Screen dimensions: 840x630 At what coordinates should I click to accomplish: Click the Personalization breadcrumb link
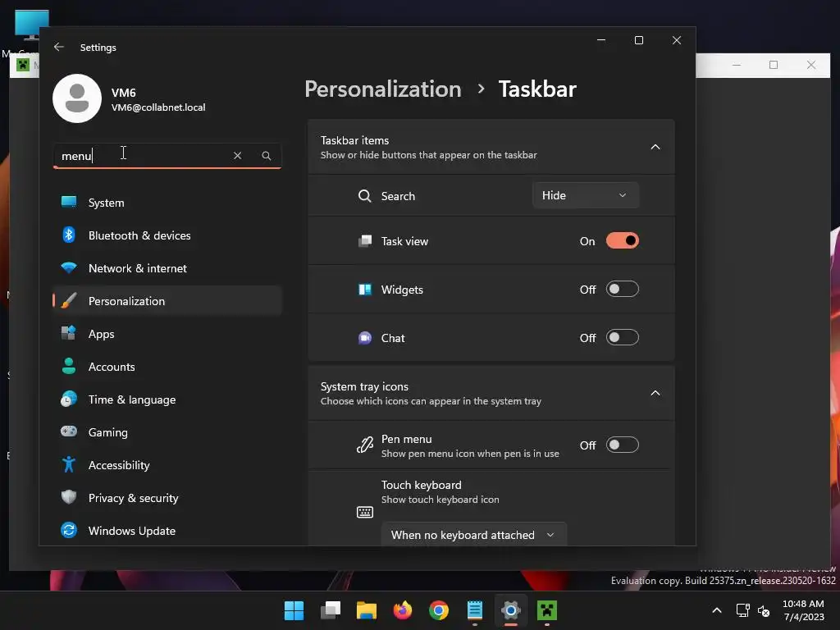[x=382, y=89]
